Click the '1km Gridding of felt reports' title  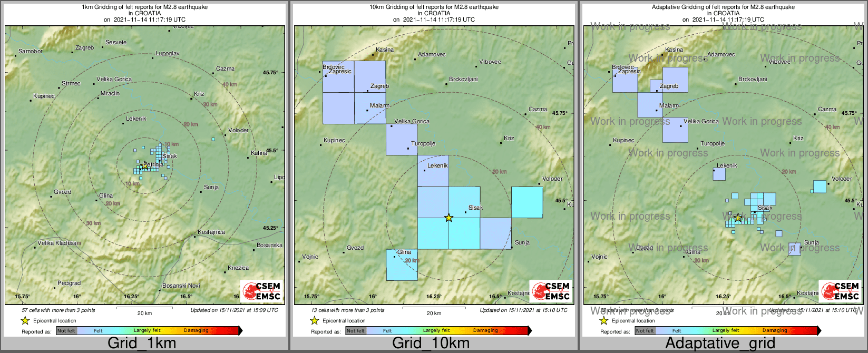[x=144, y=7]
